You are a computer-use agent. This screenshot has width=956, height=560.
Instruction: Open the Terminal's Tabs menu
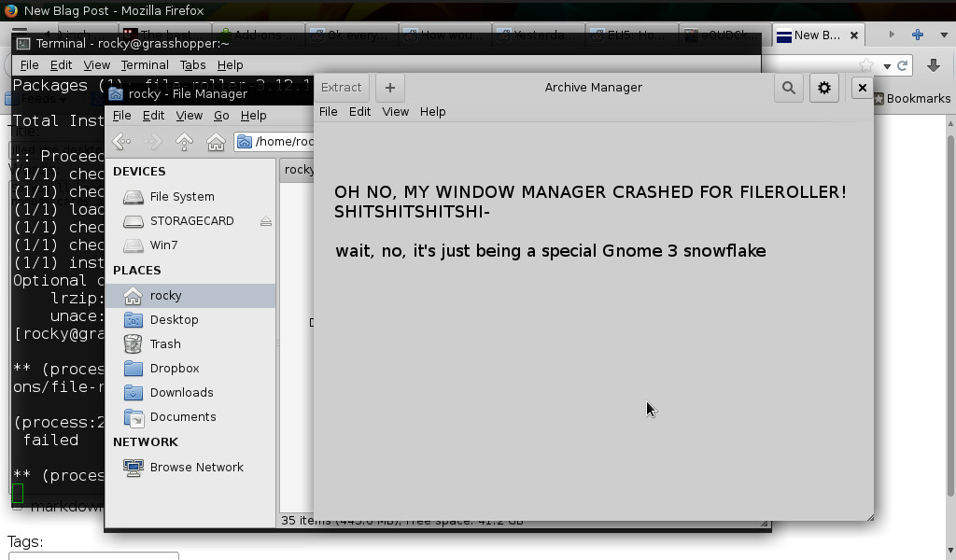(192, 65)
